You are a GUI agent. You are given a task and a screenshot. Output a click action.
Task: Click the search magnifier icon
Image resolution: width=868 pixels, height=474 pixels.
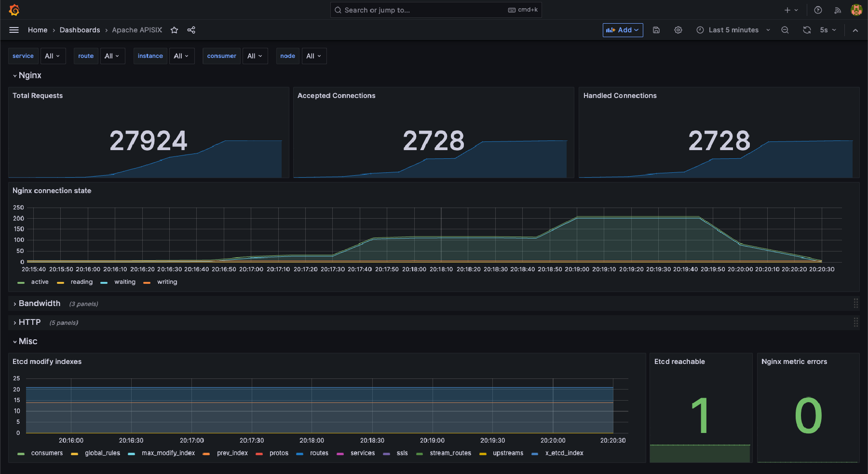click(338, 10)
